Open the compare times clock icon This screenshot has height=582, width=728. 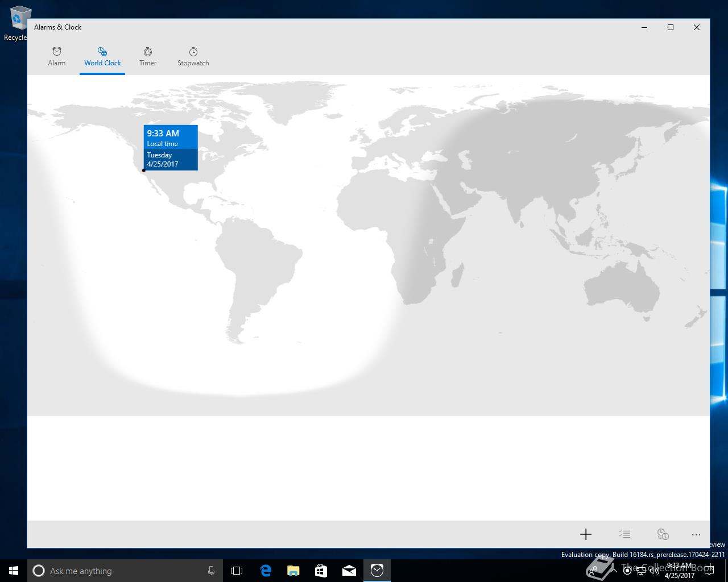click(x=663, y=534)
